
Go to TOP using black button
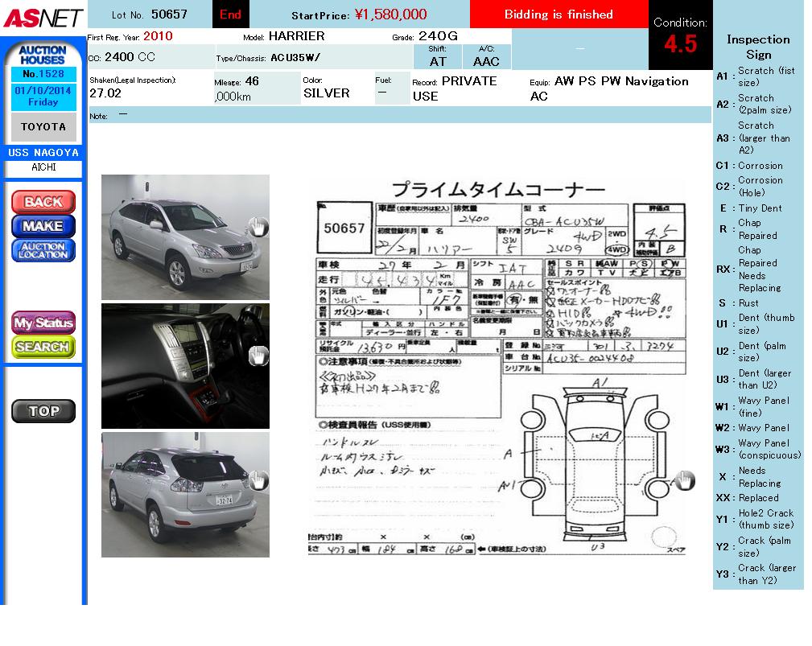point(43,411)
